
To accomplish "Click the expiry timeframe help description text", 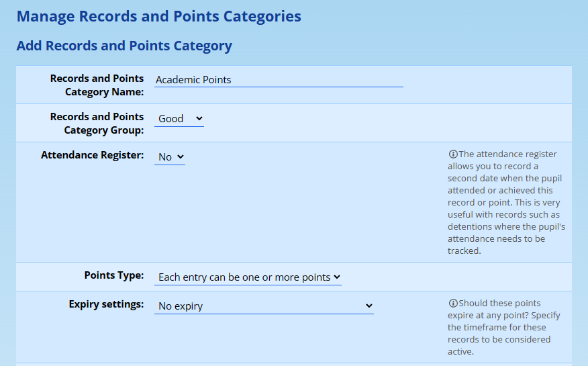I will pyautogui.click(x=504, y=328).
